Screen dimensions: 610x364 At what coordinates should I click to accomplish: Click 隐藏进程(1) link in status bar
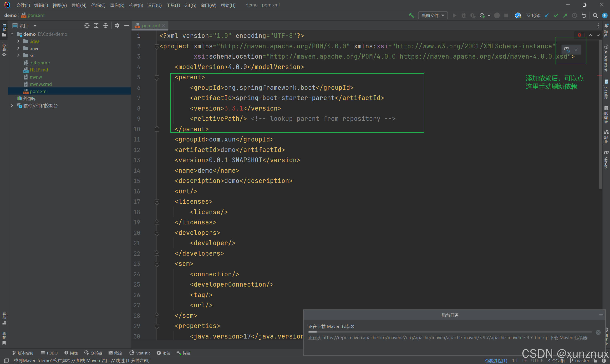(x=496, y=361)
